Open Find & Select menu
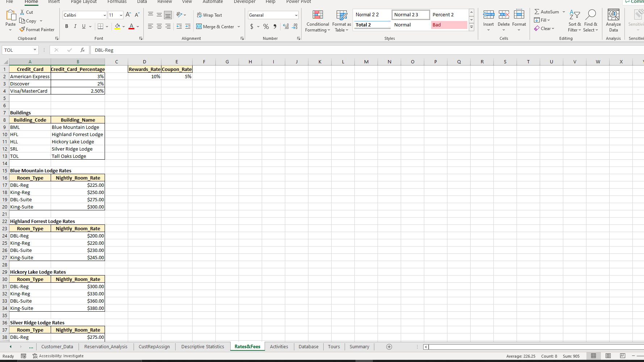The image size is (644, 362). pyautogui.click(x=590, y=21)
